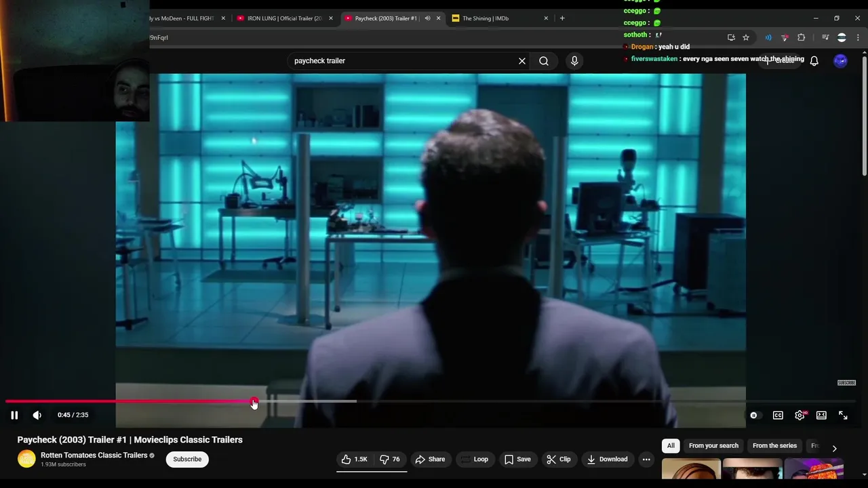868x488 pixels.
Task: Show more filter chips with arrow
Action: 834,448
